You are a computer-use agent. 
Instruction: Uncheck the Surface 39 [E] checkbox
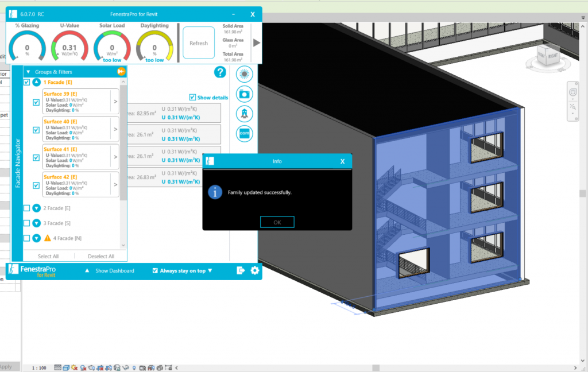(x=36, y=102)
